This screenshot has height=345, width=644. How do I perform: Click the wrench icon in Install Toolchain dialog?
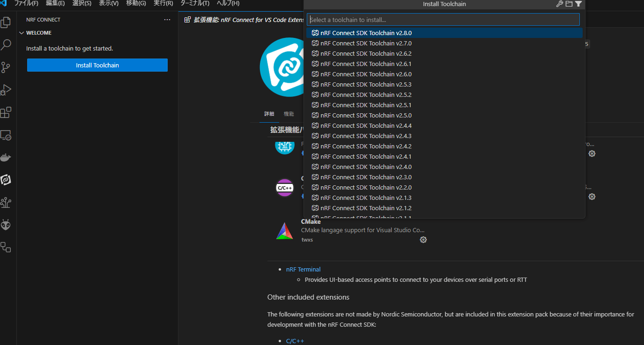tap(560, 4)
